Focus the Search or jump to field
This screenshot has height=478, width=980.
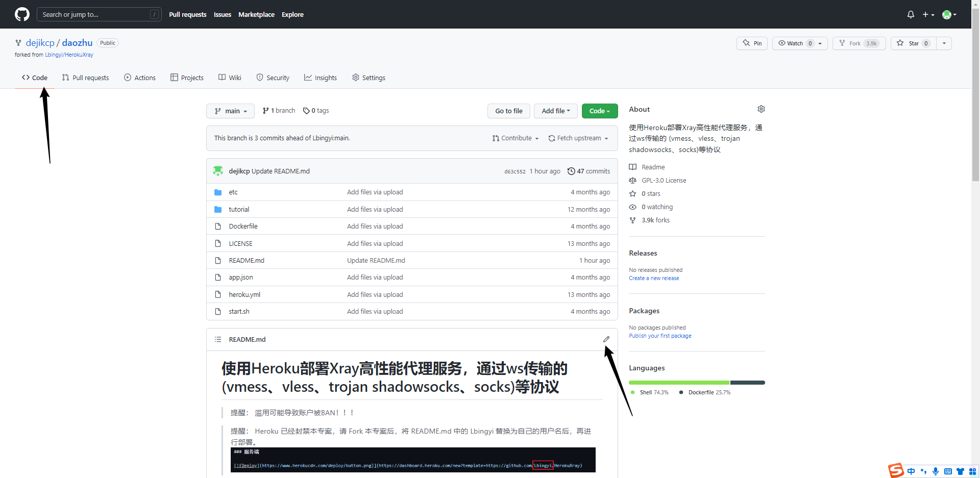click(x=95, y=14)
